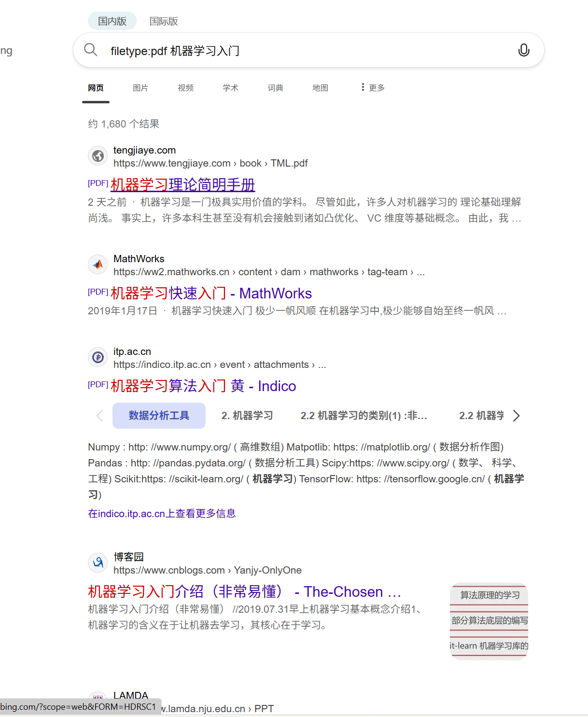Screen dimensions: 588x717
Task: Select the 国内版 option
Action: point(112,21)
